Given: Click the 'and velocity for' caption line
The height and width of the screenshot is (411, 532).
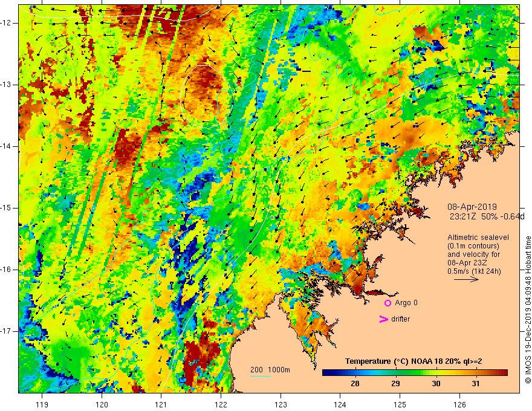Looking at the screenshot, I should pos(473,254).
